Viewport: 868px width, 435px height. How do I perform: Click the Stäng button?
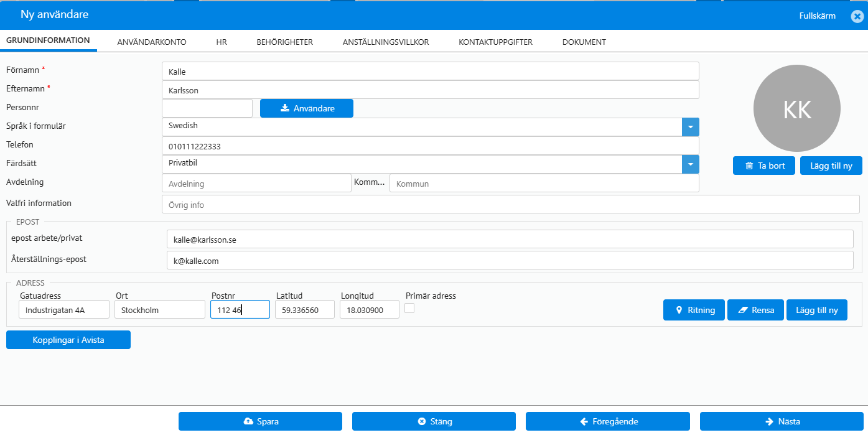tap(434, 421)
